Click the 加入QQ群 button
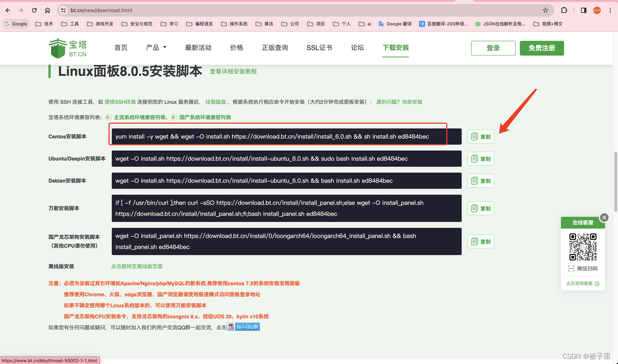The image size is (618, 364). click(x=244, y=327)
